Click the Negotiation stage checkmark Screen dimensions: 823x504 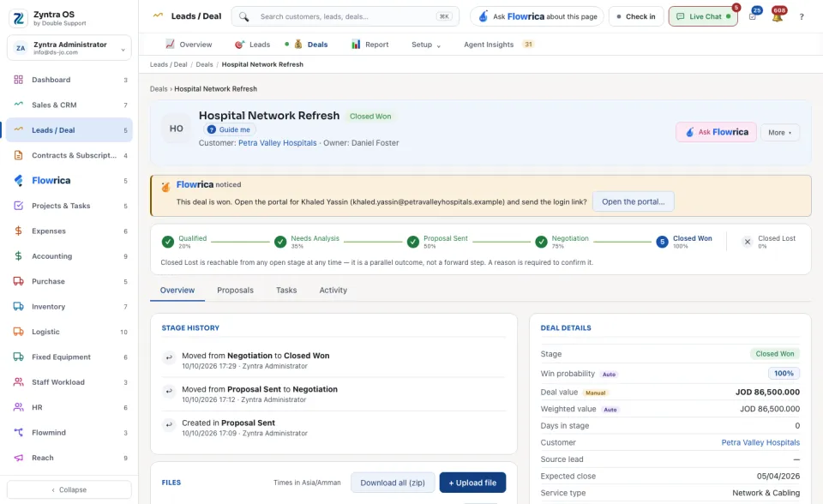coord(541,242)
